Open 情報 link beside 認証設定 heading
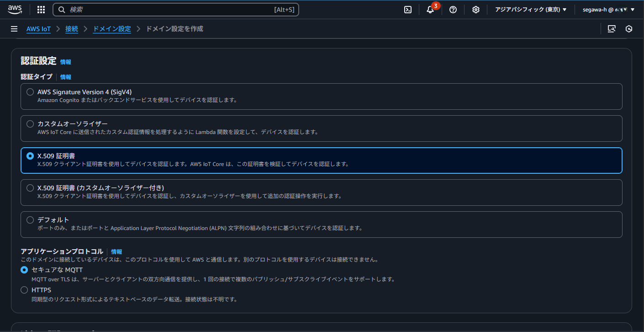This screenshot has height=332, width=644. click(x=66, y=62)
